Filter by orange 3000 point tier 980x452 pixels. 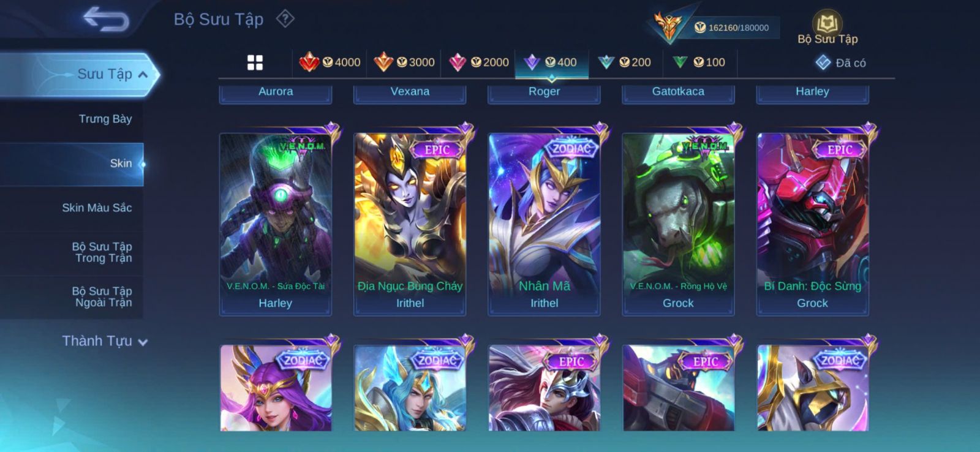pyautogui.click(x=404, y=62)
